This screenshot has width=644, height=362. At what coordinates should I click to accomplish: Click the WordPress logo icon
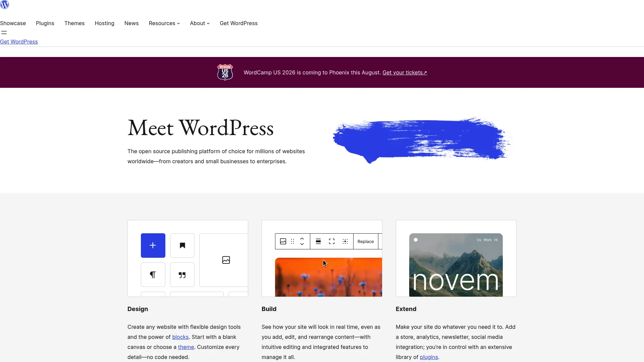point(5,5)
